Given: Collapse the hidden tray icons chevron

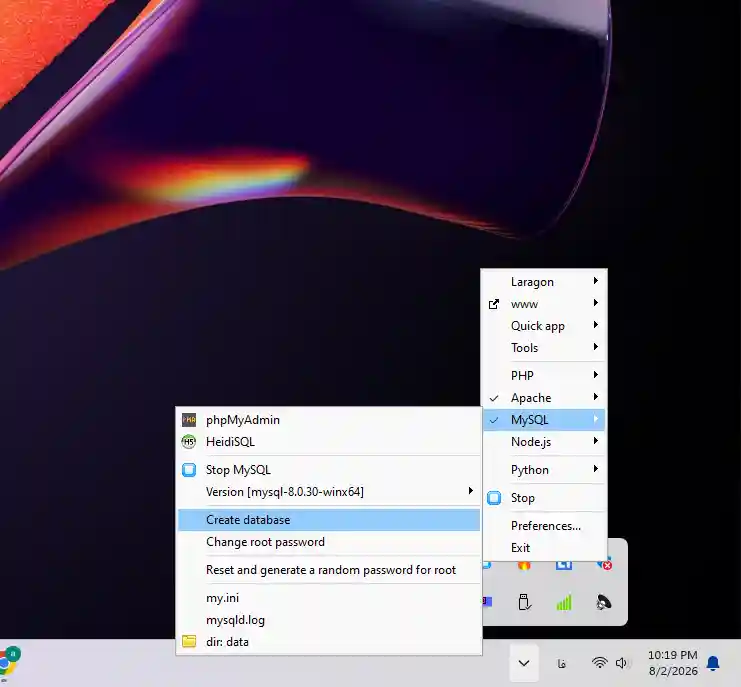Looking at the screenshot, I should [x=524, y=663].
